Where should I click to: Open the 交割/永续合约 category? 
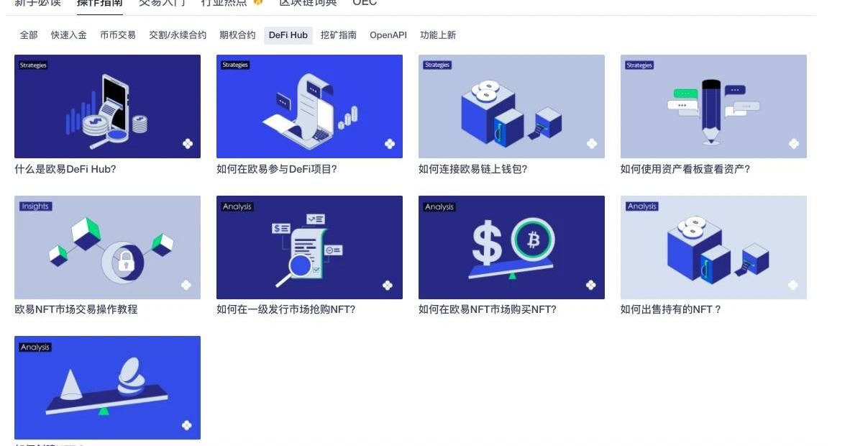[178, 35]
